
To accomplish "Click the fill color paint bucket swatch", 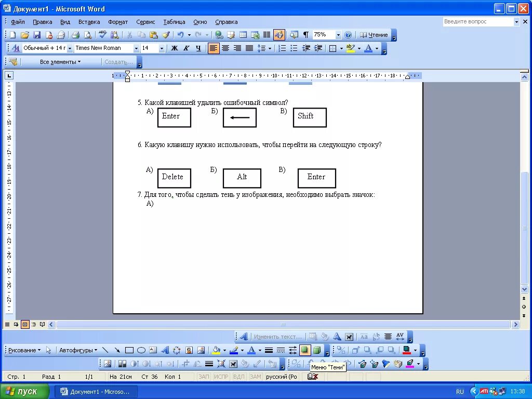I will [x=216, y=350].
